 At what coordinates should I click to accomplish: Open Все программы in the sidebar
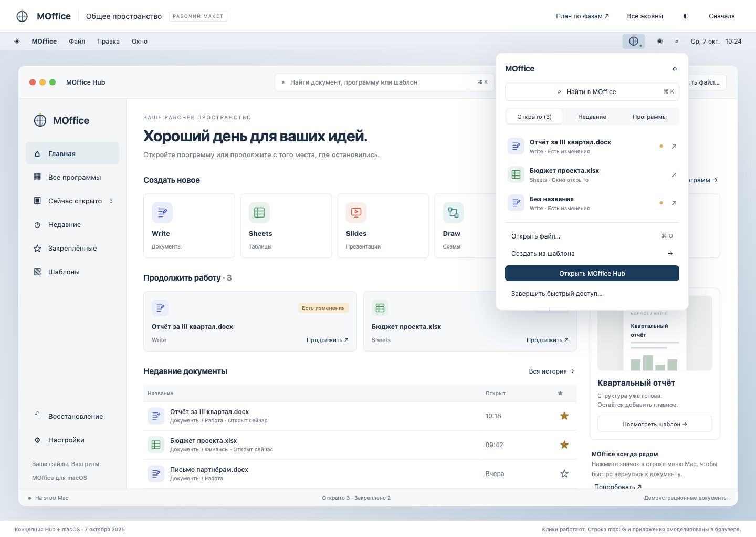pyautogui.click(x=72, y=177)
